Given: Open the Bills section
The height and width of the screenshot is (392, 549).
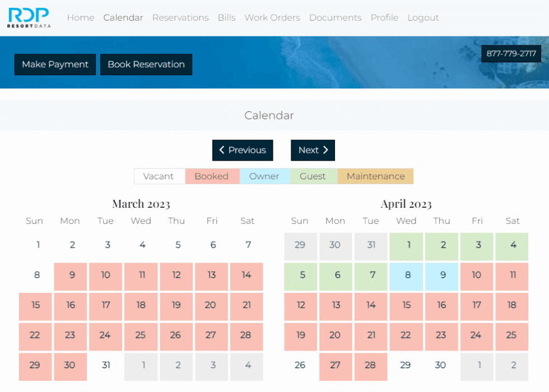Looking at the screenshot, I should point(226,17).
